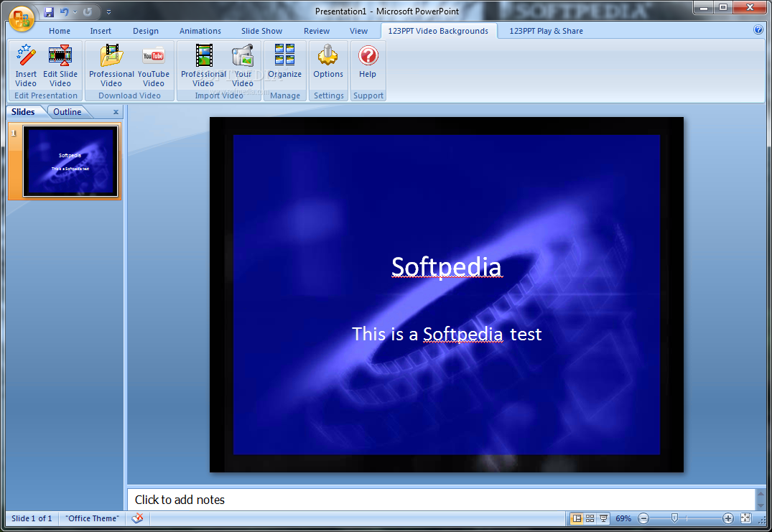Image resolution: width=772 pixels, height=532 pixels.
Task: Click the zoom slider handle
Action: pyautogui.click(x=674, y=518)
